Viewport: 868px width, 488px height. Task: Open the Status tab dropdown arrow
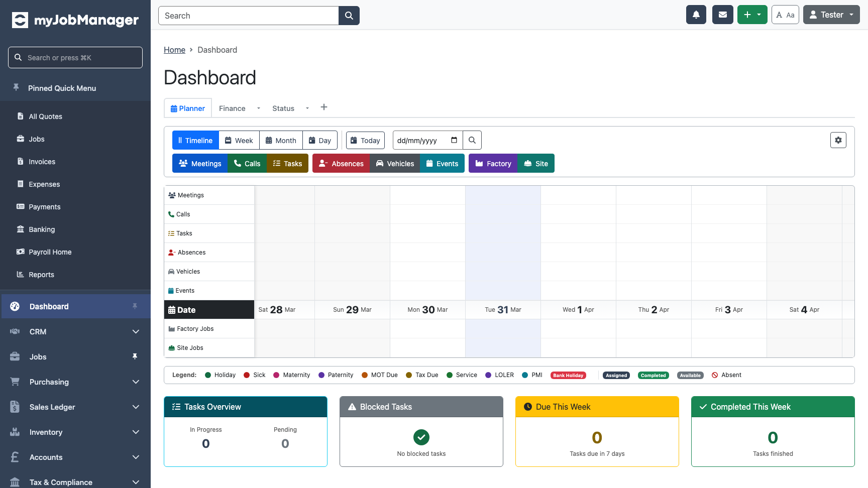pyautogui.click(x=307, y=108)
